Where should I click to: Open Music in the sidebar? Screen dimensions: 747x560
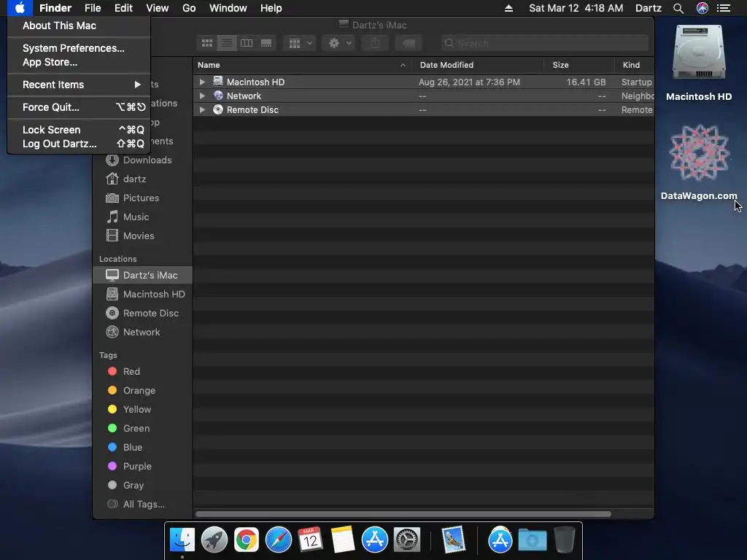(x=142, y=217)
